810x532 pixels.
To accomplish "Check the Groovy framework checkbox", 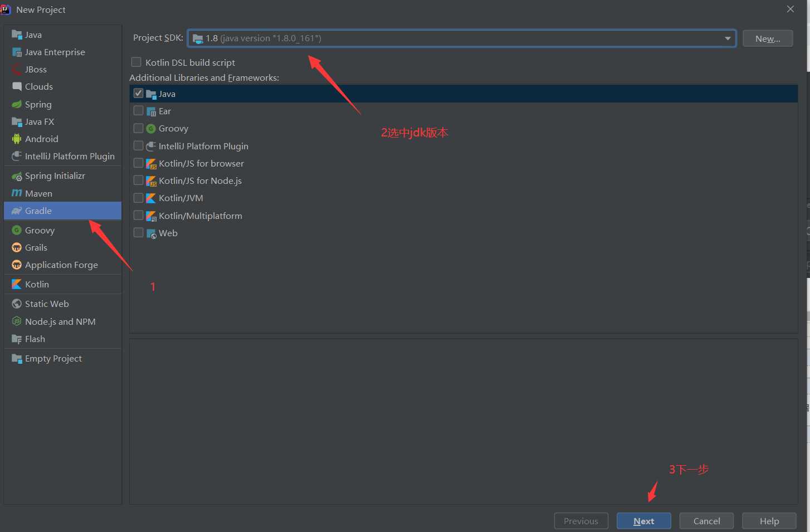I will pos(139,128).
